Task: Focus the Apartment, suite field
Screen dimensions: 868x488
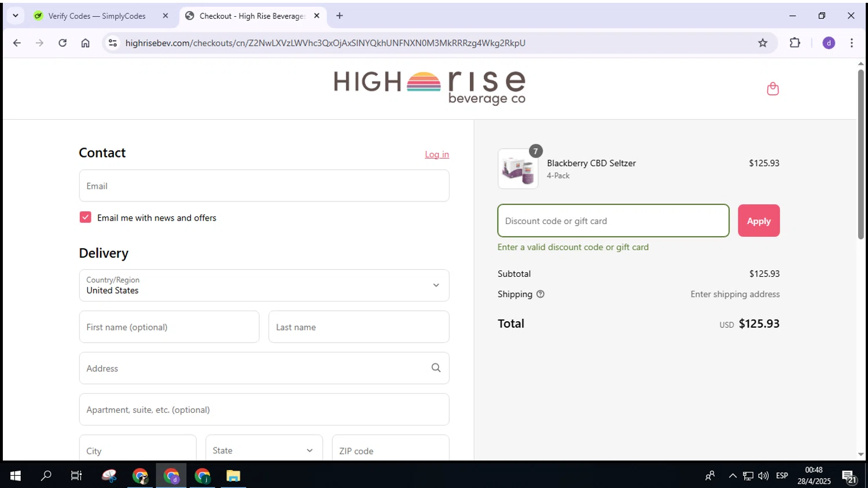Action: (x=264, y=410)
